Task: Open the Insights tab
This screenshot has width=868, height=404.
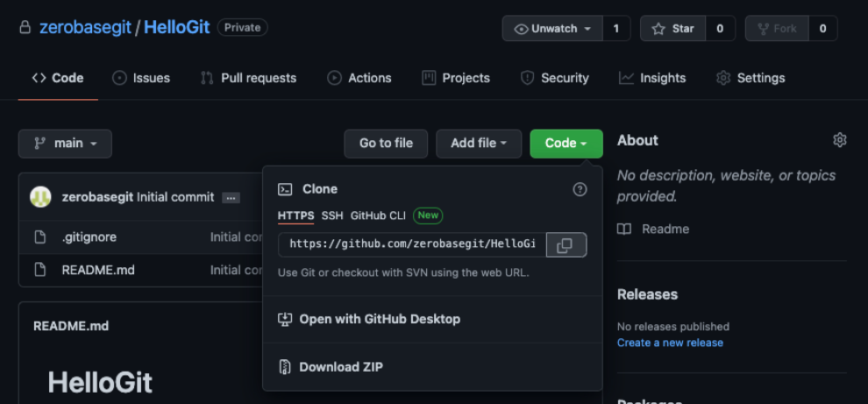Action: coord(652,78)
